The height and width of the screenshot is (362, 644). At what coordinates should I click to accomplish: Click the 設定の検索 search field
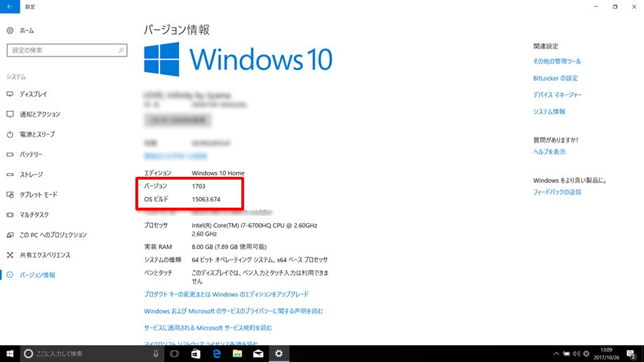(x=67, y=50)
